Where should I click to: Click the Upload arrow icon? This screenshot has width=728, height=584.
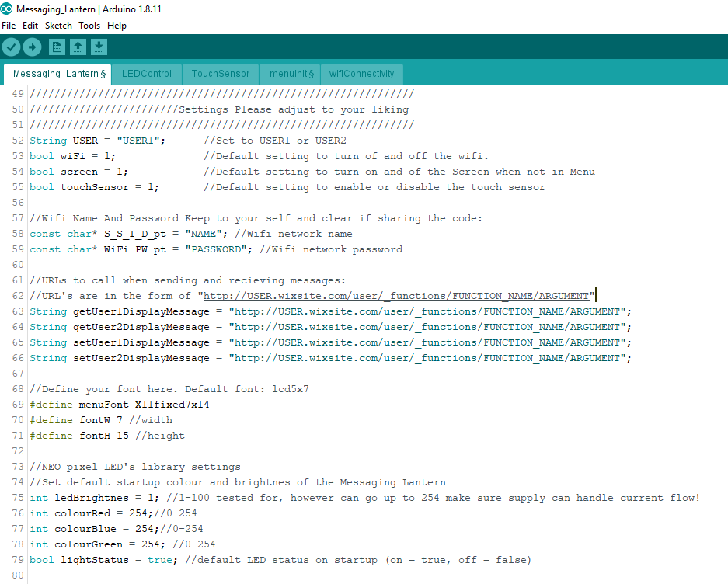32,47
